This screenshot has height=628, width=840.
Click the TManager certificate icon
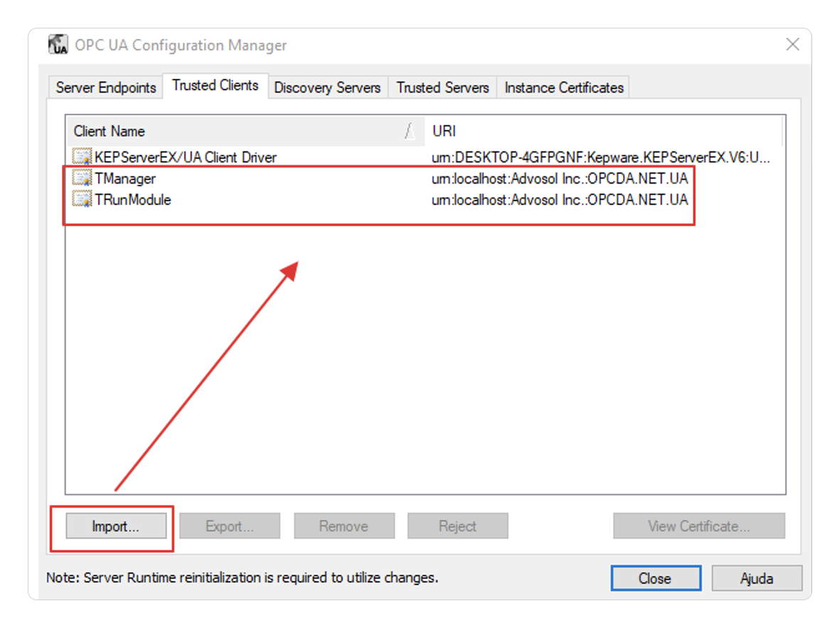pos(82,179)
